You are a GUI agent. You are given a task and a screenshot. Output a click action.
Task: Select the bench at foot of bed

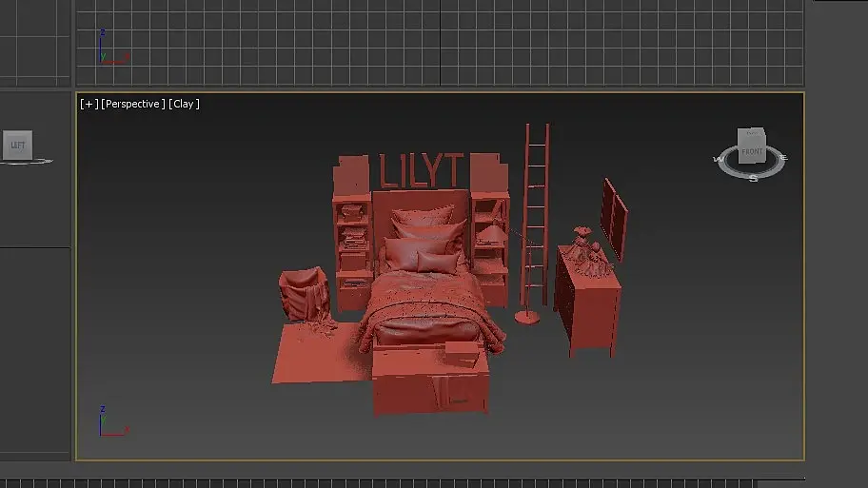[x=431, y=381]
